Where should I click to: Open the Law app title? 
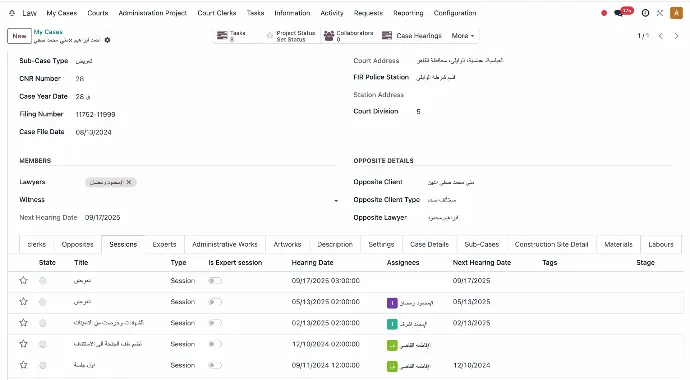point(29,13)
